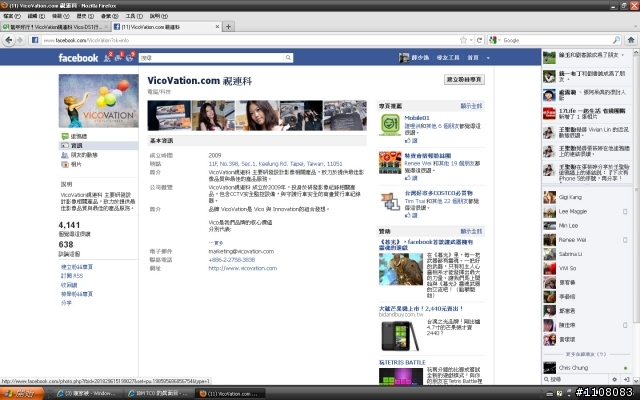640x400 pixels.
Task: Open the wall icon in left sidebar
Action: 64,136
